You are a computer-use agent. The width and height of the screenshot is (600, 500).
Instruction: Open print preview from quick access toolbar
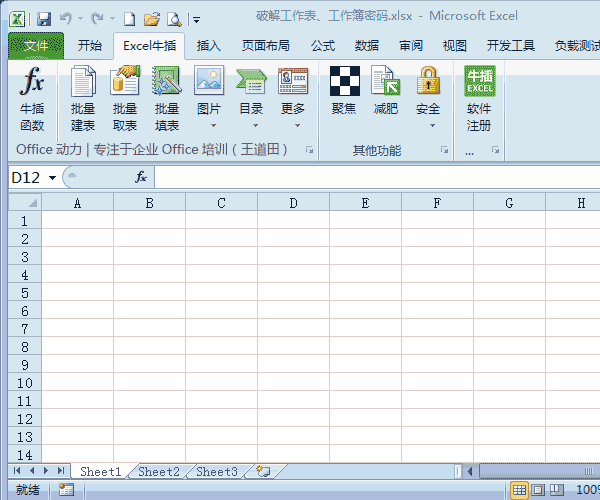click(174, 18)
